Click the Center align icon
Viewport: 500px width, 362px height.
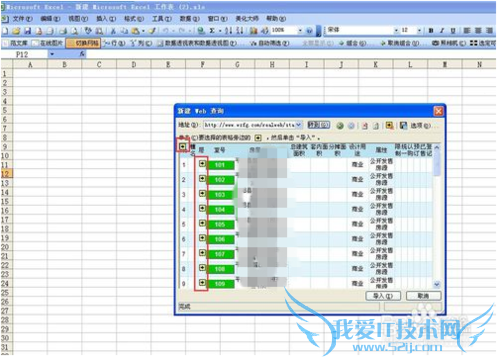(x=478, y=31)
